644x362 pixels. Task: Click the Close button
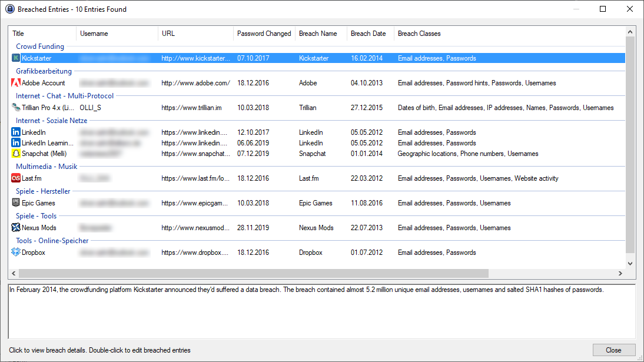tap(613, 350)
